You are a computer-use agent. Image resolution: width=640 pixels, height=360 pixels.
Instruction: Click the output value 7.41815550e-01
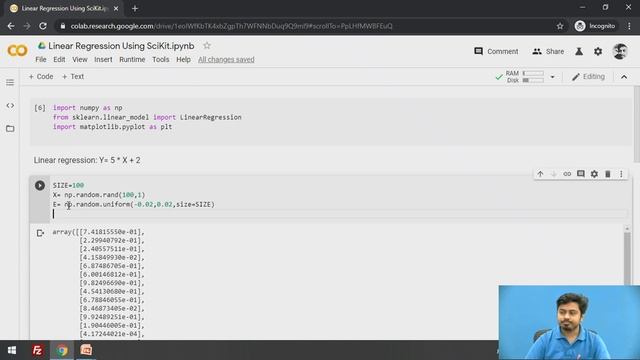pyautogui.click(x=109, y=232)
